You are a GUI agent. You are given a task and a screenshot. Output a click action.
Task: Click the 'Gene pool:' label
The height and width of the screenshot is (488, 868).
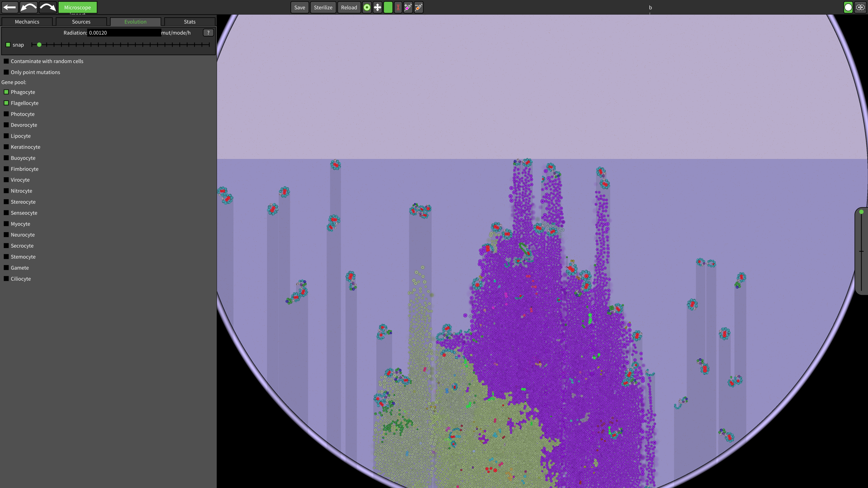click(14, 82)
